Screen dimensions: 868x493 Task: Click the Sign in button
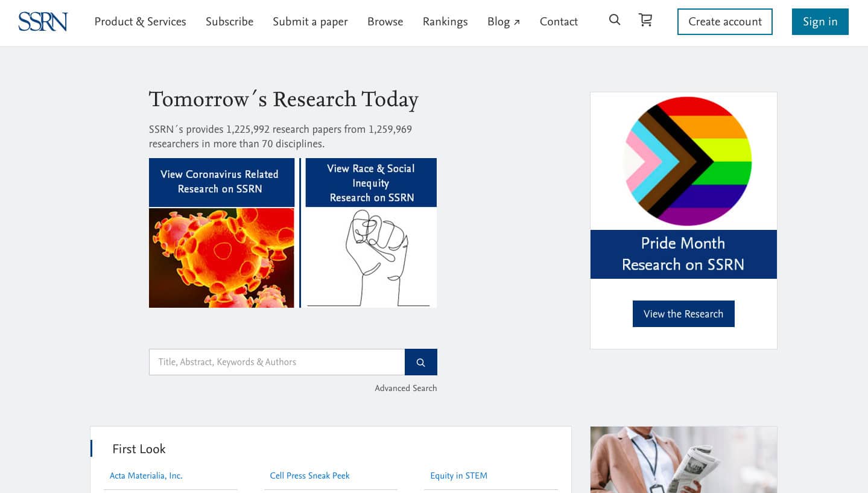pos(820,22)
